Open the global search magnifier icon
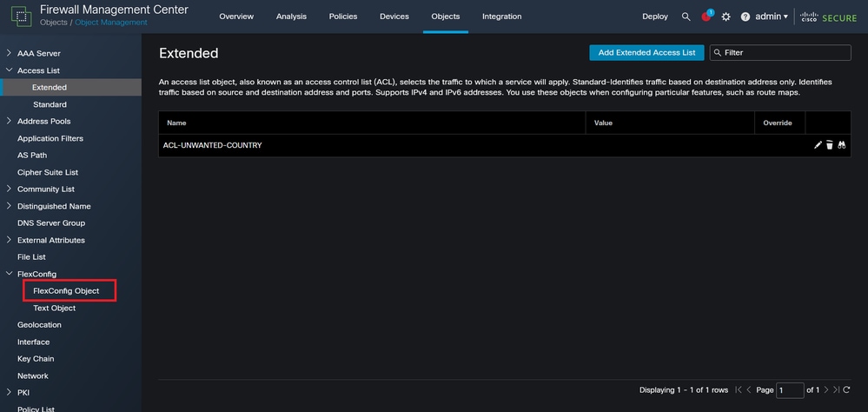This screenshot has height=412, width=868. click(686, 17)
